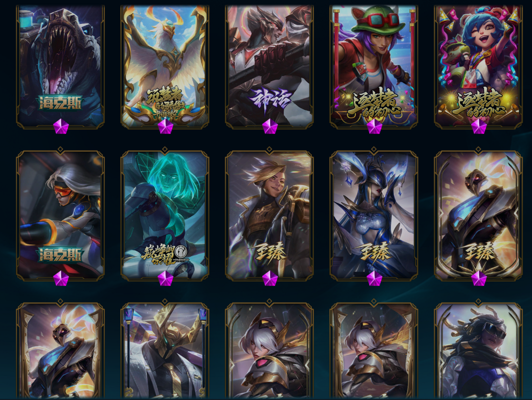This screenshot has width=532, height=400.
Task: Select the ice-queen 至臻 skin card
Action: click(374, 215)
